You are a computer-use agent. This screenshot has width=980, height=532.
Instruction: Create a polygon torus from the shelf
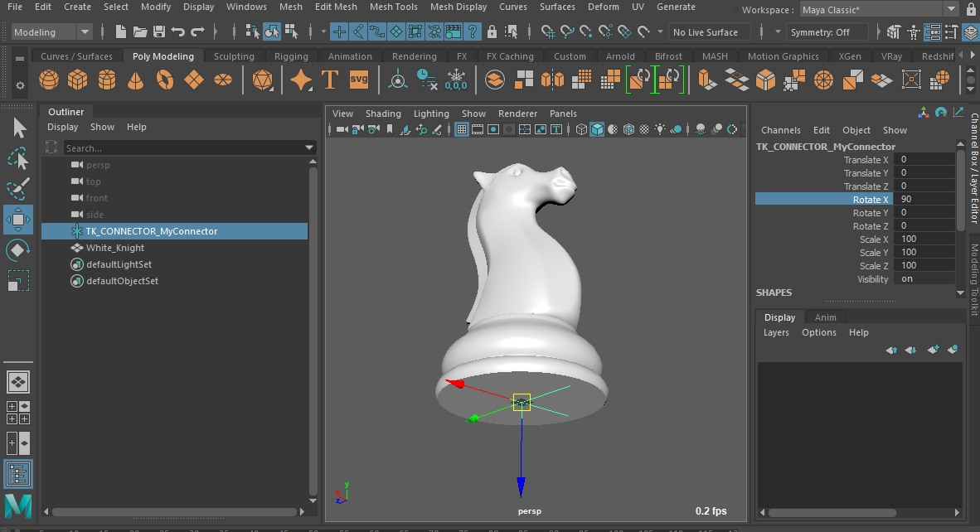[165, 80]
